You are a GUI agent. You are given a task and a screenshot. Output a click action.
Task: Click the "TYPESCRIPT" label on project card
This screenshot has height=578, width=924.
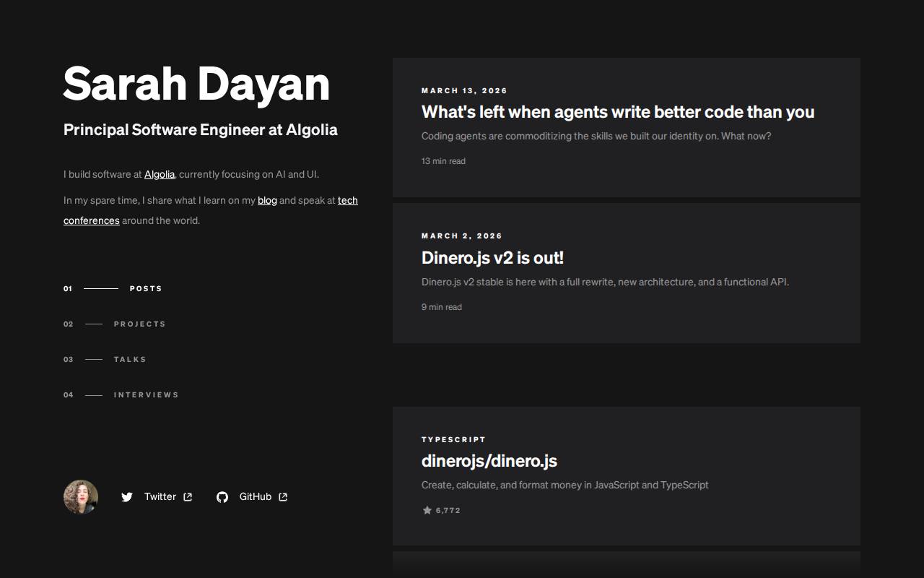[x=453, y=439]
